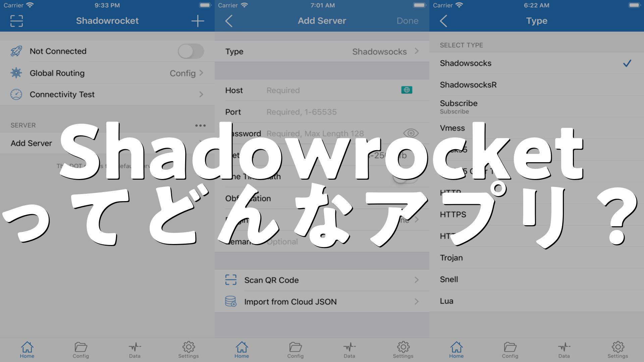The height and width of the screenshot is (362, 644).
Task: Click the Scan QR Code icon
Action: tap(231, 280)
